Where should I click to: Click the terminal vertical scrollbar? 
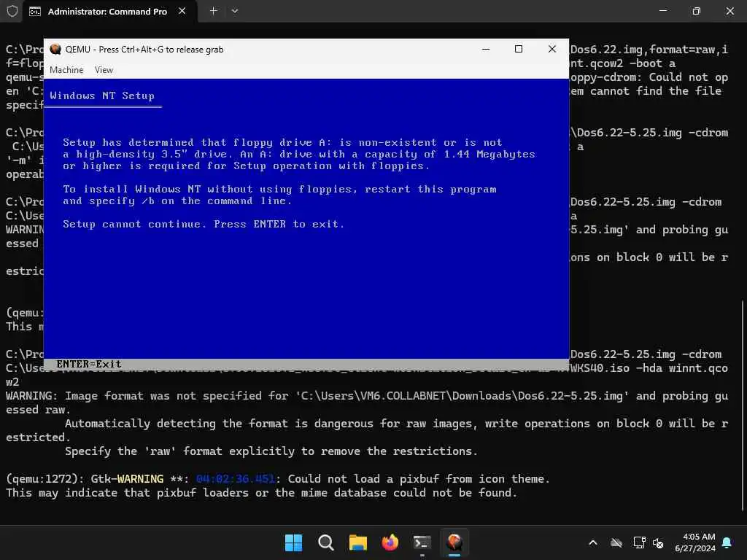[742, 405]
